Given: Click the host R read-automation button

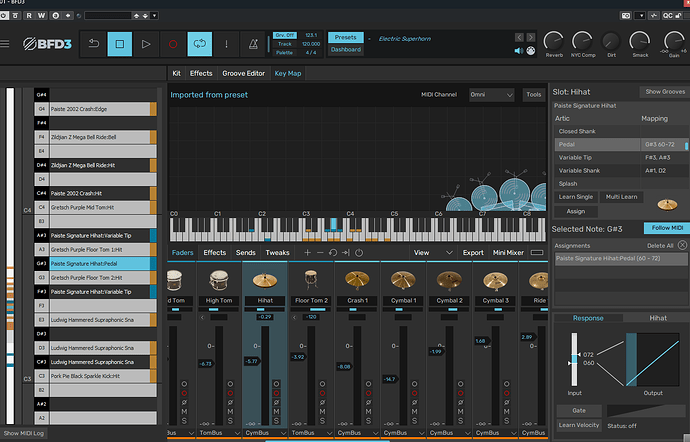Looking at the screenshot, I should [x=29, y=15].
